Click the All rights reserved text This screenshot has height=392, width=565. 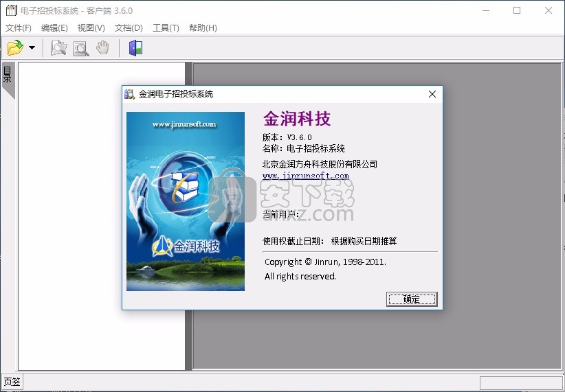[x=300, y=277]
